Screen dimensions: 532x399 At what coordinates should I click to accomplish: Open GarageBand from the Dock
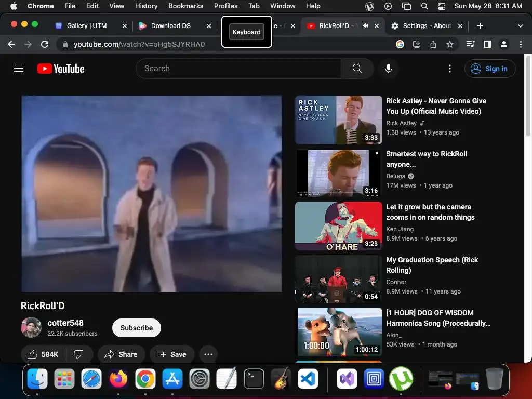281,379
